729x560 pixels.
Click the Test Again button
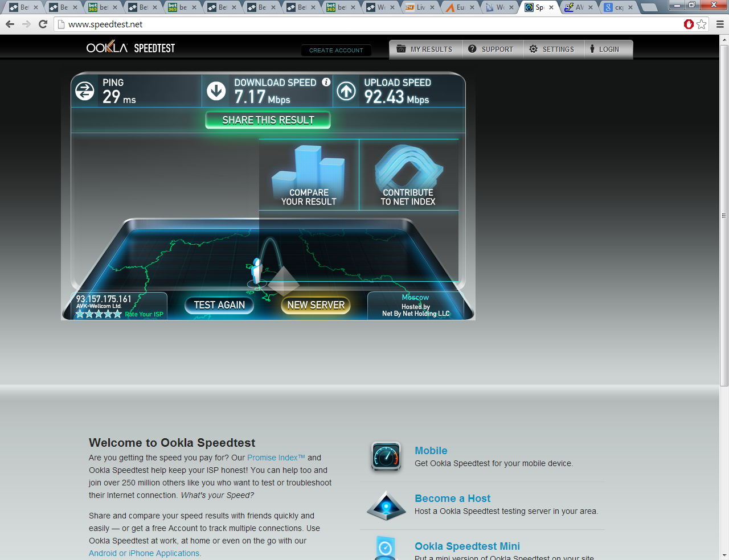(x=219, y=305)
